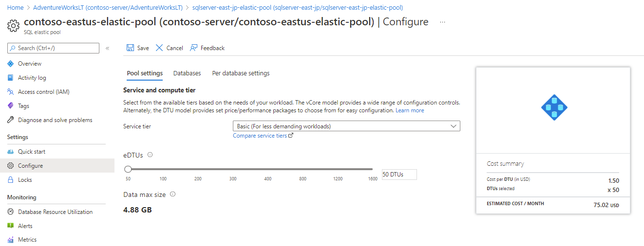Click the Data max size info icon
Image resolution: width=644 pixels, height=246 pixels.
172,194
